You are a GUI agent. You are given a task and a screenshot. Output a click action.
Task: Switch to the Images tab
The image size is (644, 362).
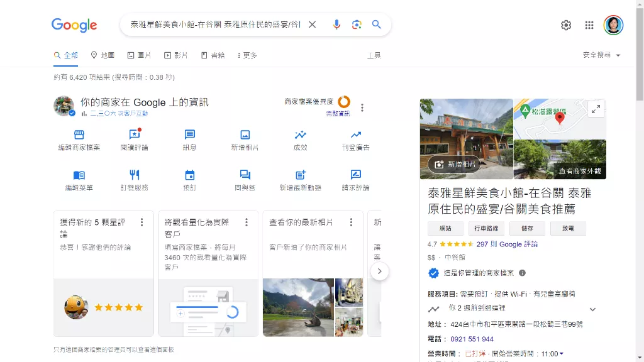coord(139,55)
